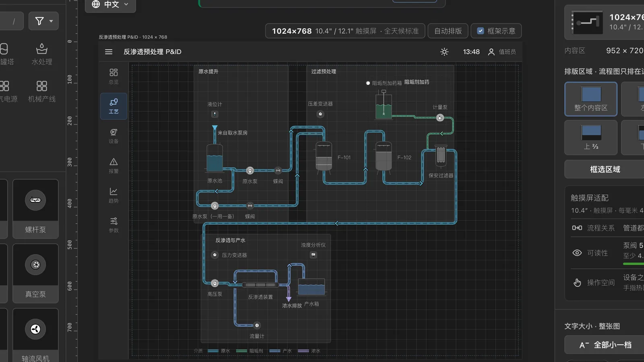Click the 压力变送器 instrument symbol
644x362 pixels.
215,255
